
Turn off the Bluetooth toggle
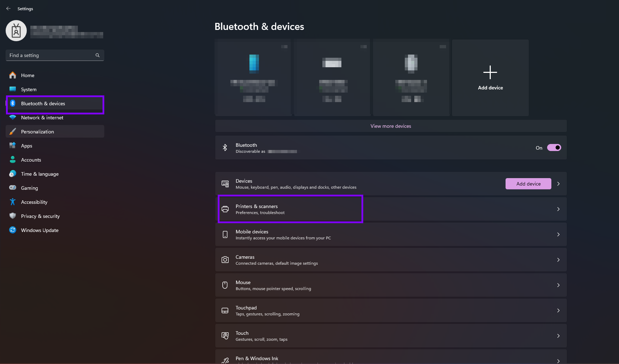pos(554,148)
